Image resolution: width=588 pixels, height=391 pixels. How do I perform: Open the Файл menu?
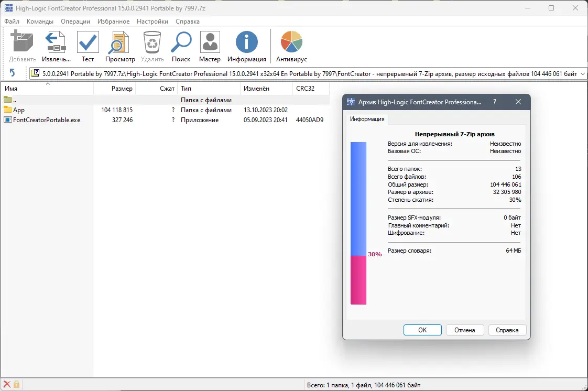coord(12,21)
